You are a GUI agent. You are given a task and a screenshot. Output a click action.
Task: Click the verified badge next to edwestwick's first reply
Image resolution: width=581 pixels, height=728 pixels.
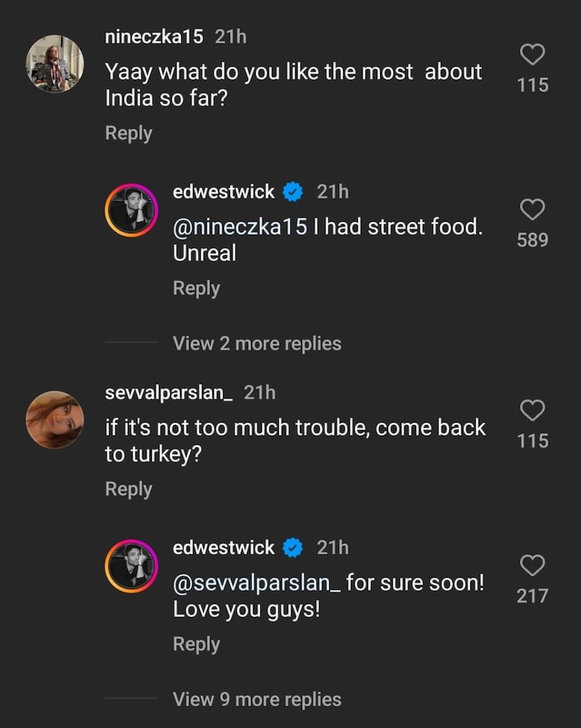(292, 191)
